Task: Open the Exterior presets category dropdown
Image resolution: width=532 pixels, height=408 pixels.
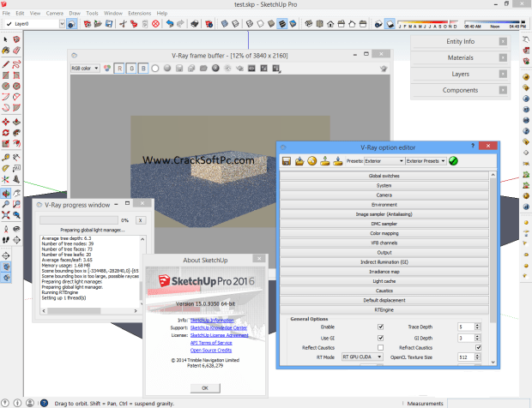Action: click(x=384, y=161)
